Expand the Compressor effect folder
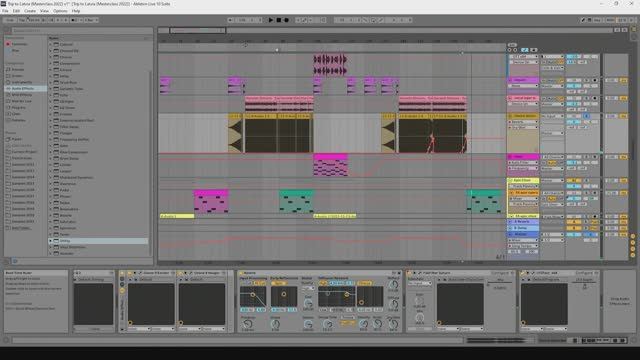The width and height of the screenshot is (640, 360). pos(51,63)
